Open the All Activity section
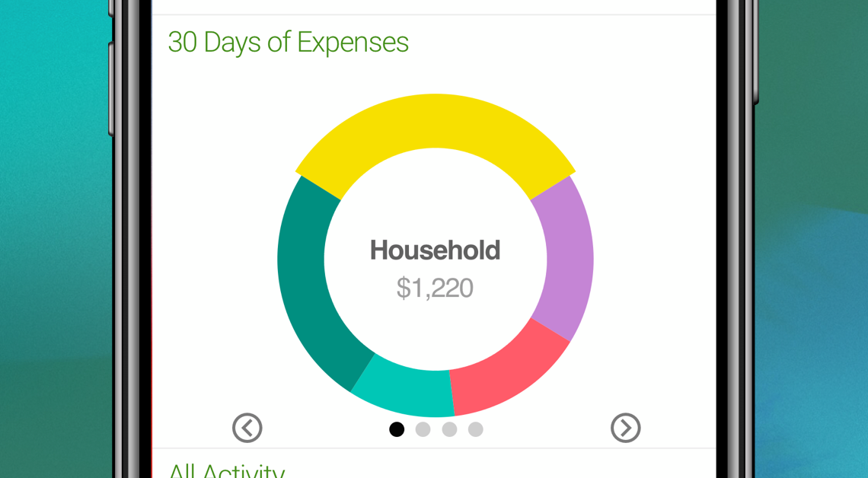The image size is (868, 478). (226, 470)
